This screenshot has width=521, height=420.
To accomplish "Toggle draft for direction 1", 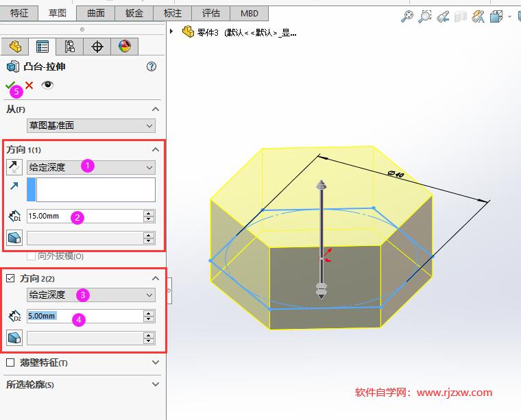I will pyautogui.click(x=14, y=238).
